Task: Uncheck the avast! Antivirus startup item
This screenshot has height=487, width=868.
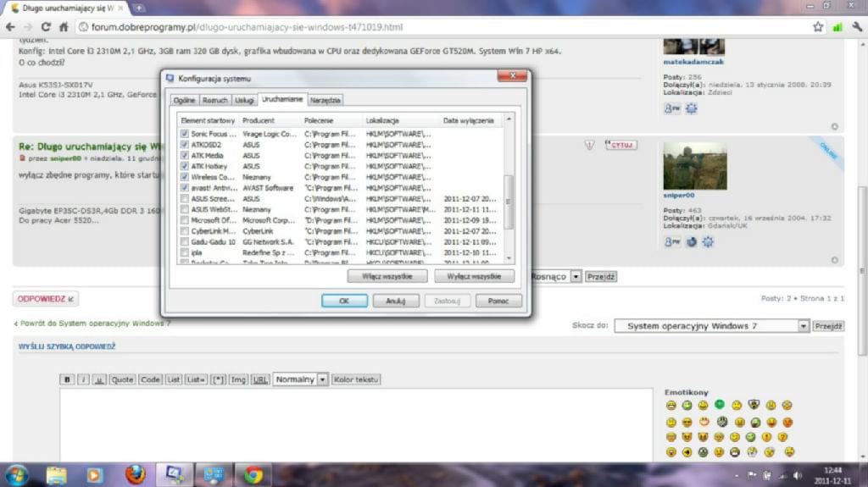Action: tap(184, 188)
